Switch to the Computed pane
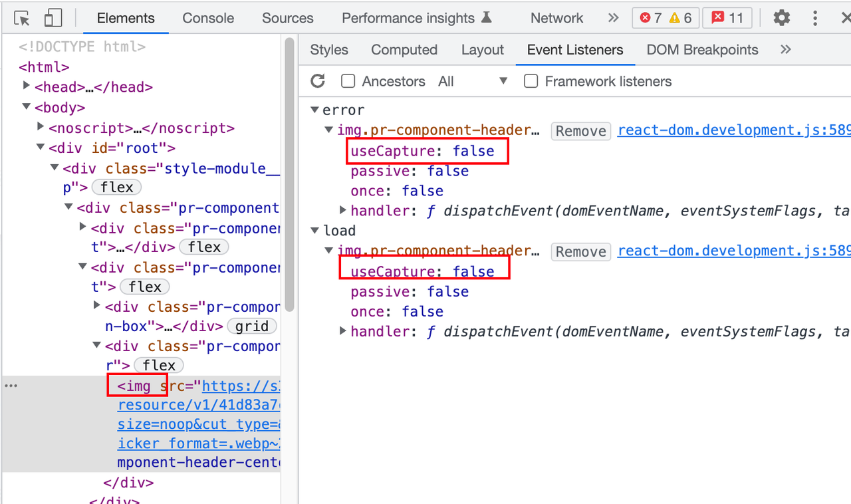The height and width of the screenshot is (504, 851). click(404, 50)
